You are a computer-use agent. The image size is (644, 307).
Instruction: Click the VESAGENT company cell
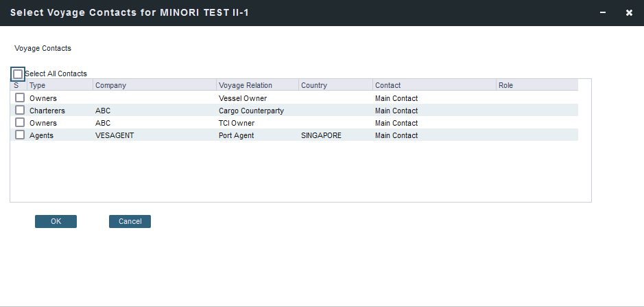click(115, 135)
